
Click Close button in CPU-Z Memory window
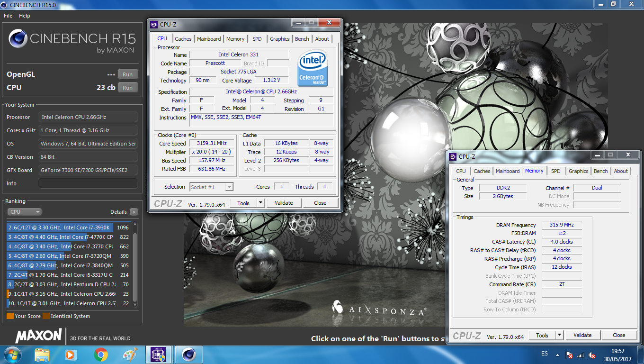pos(619,335)
